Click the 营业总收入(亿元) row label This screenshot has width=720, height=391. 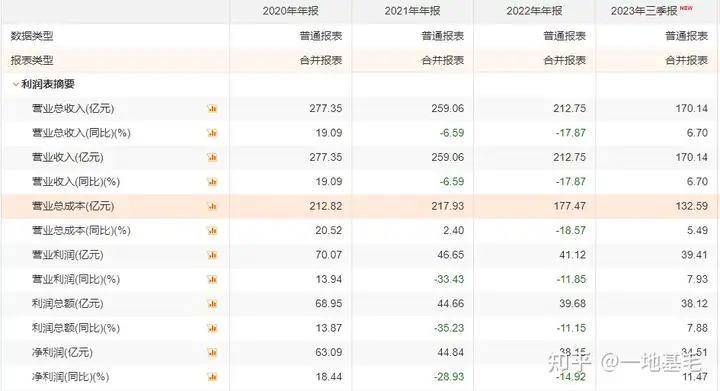coord(73,109)
